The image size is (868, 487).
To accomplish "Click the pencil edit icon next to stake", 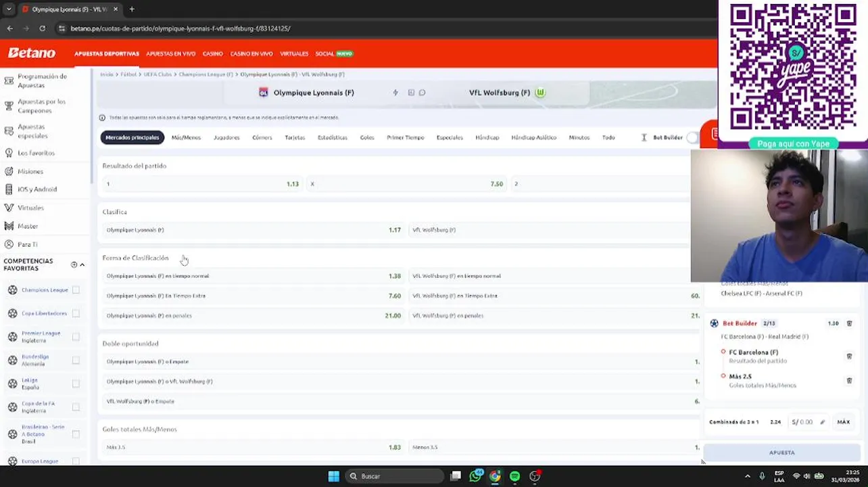I will pos(822,422).
